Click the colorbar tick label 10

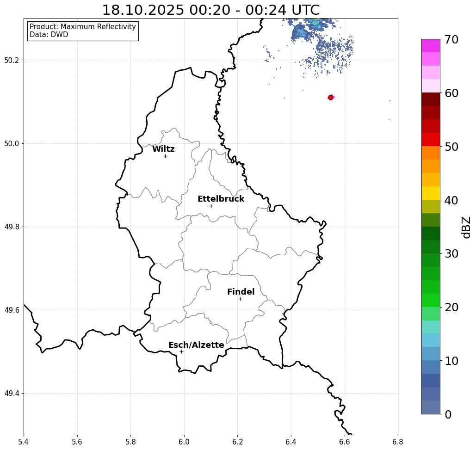451,361
